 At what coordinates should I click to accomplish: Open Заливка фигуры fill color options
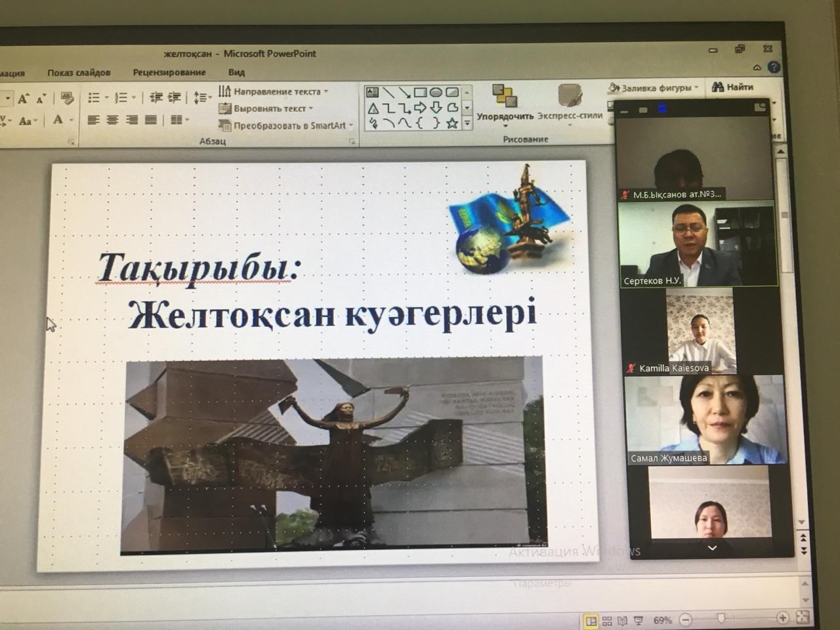(654, 87)
